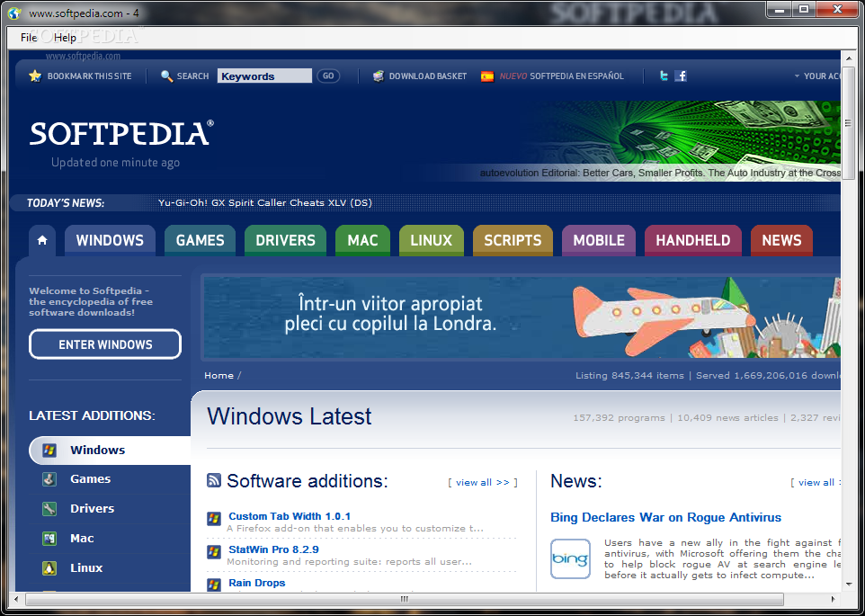Click the Londra airplane banner ad

[x=522, y=317]
